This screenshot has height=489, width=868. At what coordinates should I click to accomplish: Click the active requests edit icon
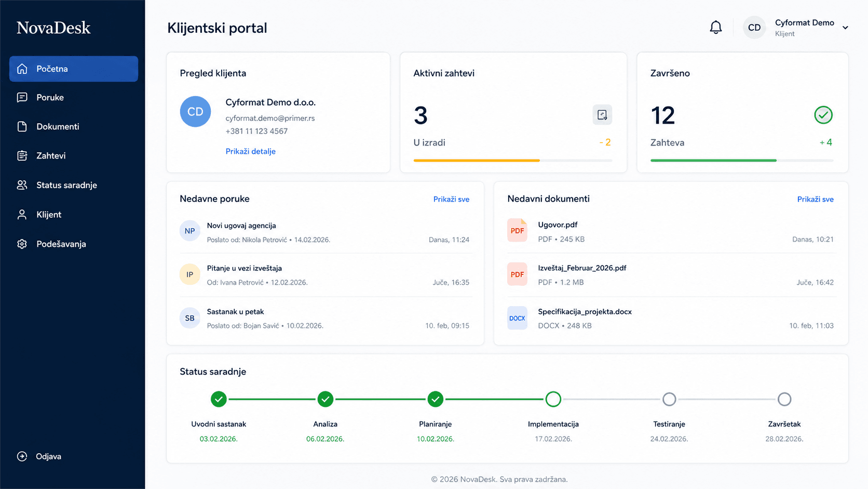(x=602, y=115)
